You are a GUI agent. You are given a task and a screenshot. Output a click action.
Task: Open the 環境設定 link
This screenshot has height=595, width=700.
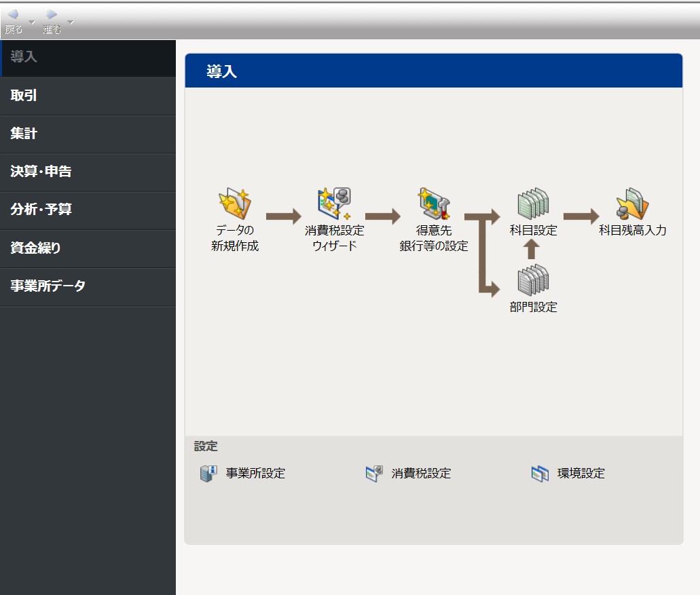581,474
